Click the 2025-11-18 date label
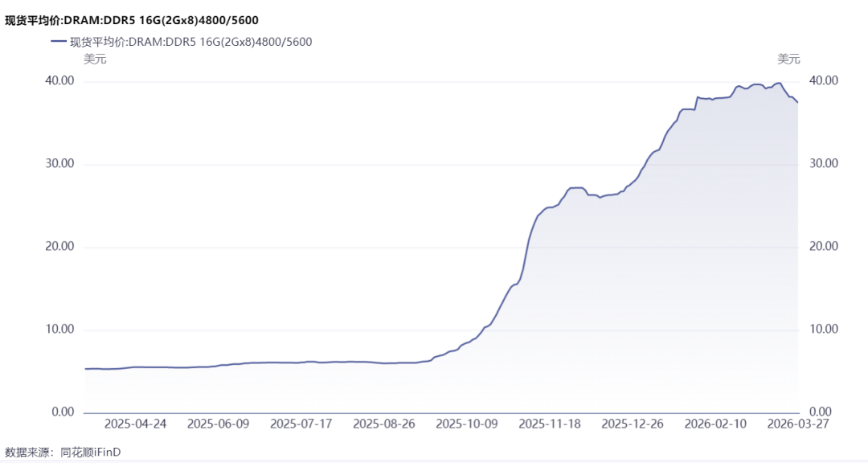Viewport: 868px width, 463px height. (550, 424)
